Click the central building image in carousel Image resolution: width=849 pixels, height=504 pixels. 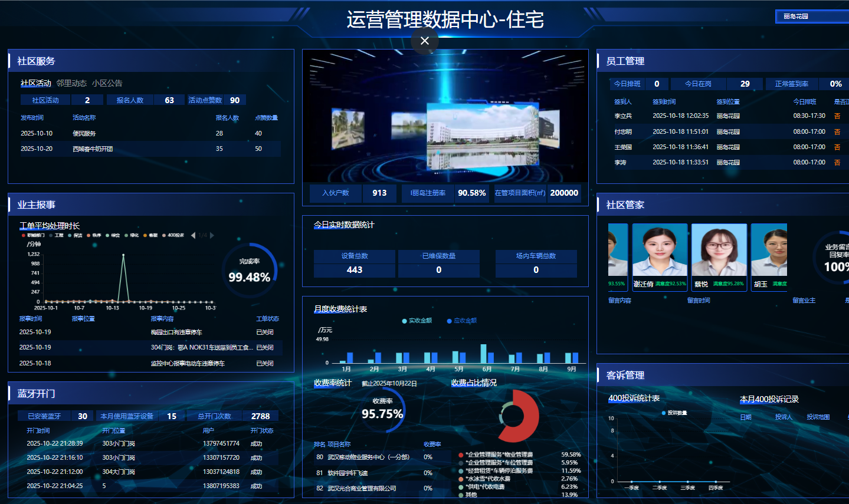click(x=481, y=137)
